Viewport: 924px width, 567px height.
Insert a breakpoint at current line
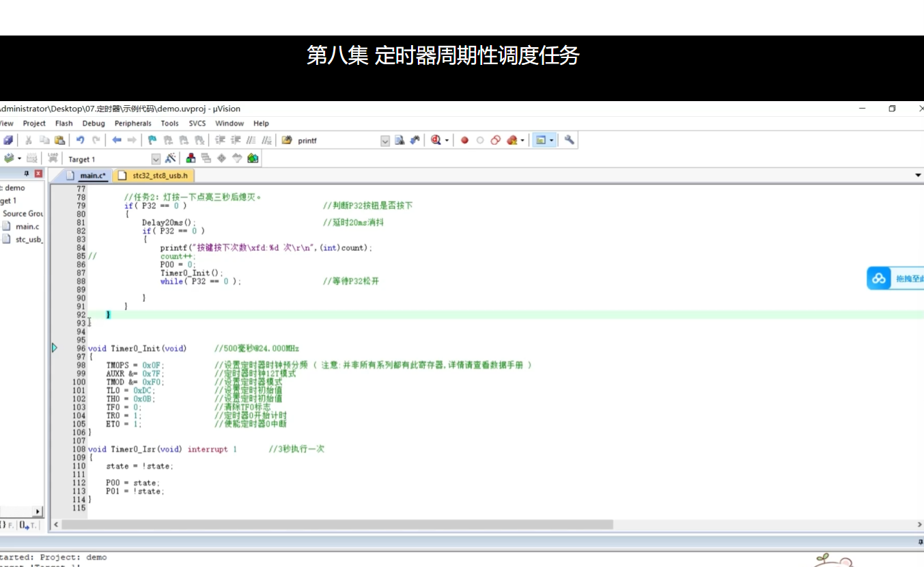click(x=465, y=140)
